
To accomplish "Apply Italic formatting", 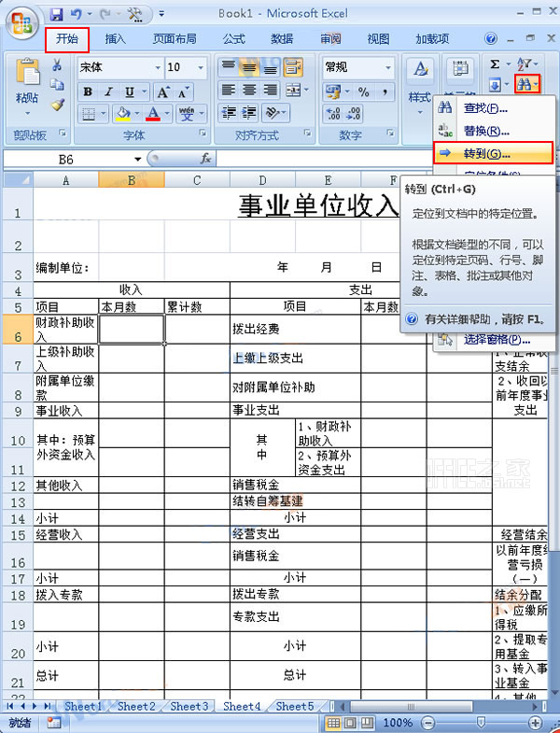I will pyautogui.click(x=108, y=92).
